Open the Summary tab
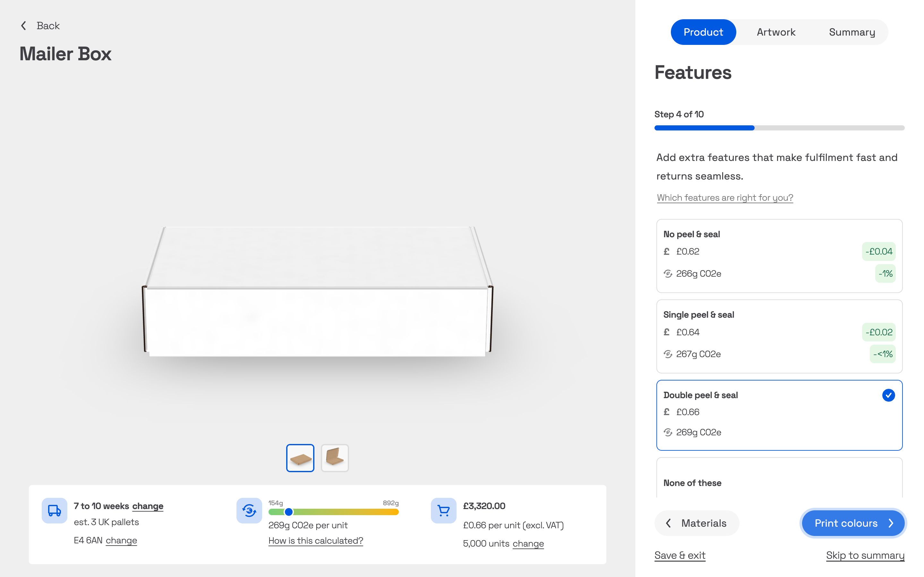This screenshot has width=924, height=577. 852,32
